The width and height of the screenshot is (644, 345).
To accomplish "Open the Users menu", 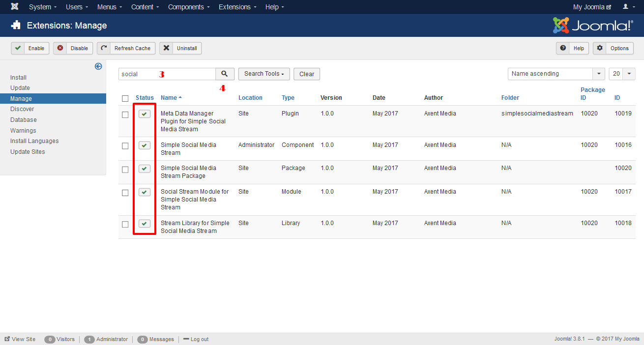I will pyautogui.click(x=77, y=7).
